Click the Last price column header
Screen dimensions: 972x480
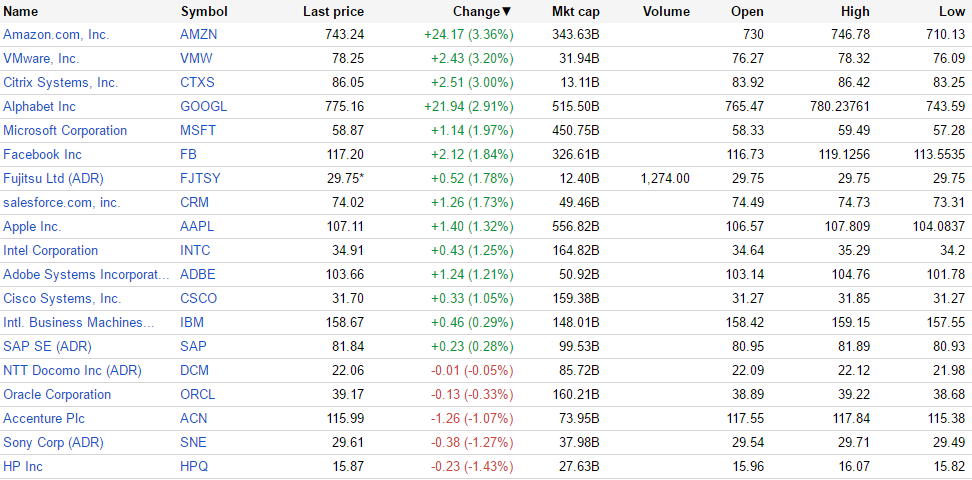[333, 12]
